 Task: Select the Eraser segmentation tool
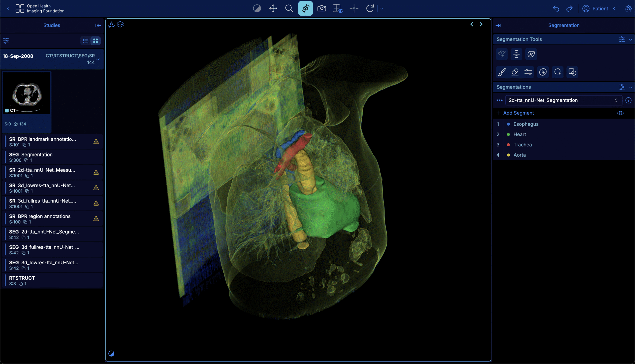(x=515, y=72)
